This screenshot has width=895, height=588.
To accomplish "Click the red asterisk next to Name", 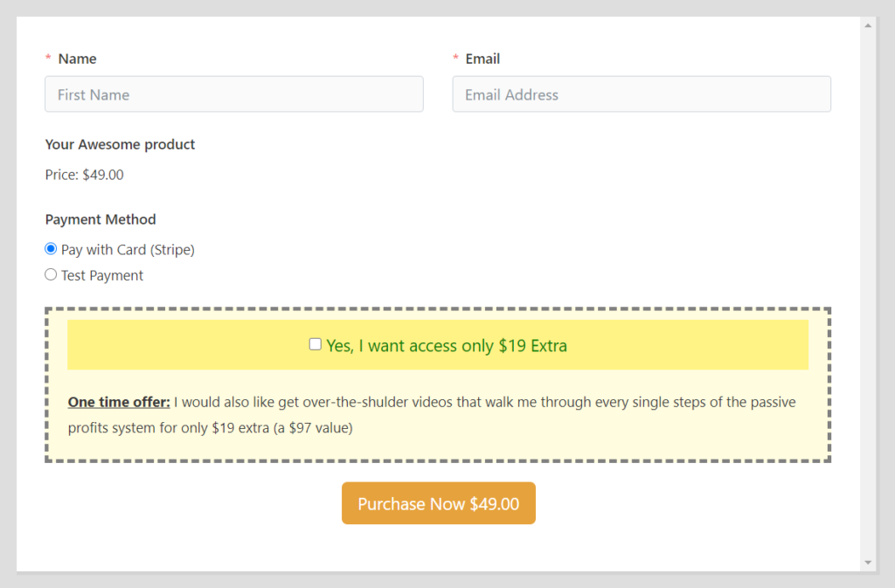I will click(47, 59).
